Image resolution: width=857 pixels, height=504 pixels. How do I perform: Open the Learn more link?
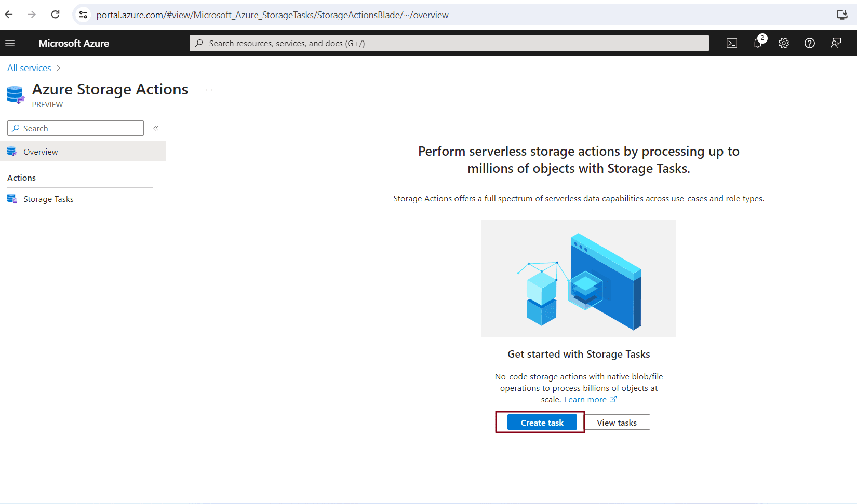[x=585, y=399]
